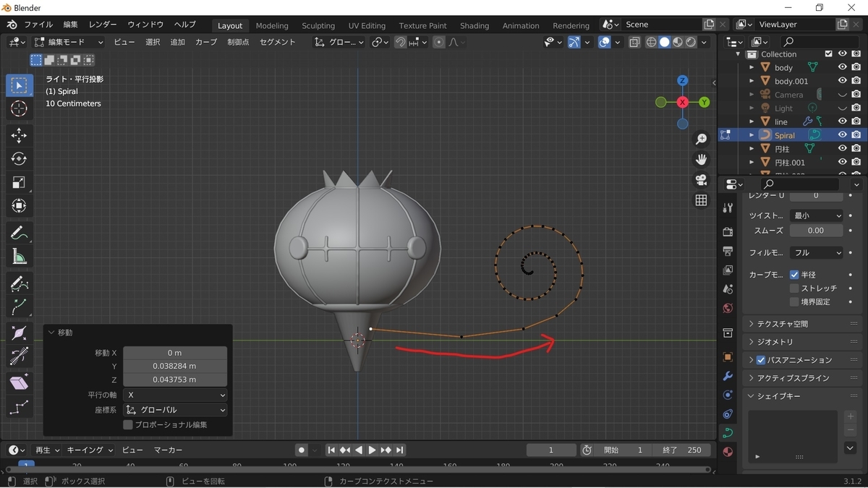Open the レンダー menu
This screenshot has width=868, height=488.
point(103,25)
